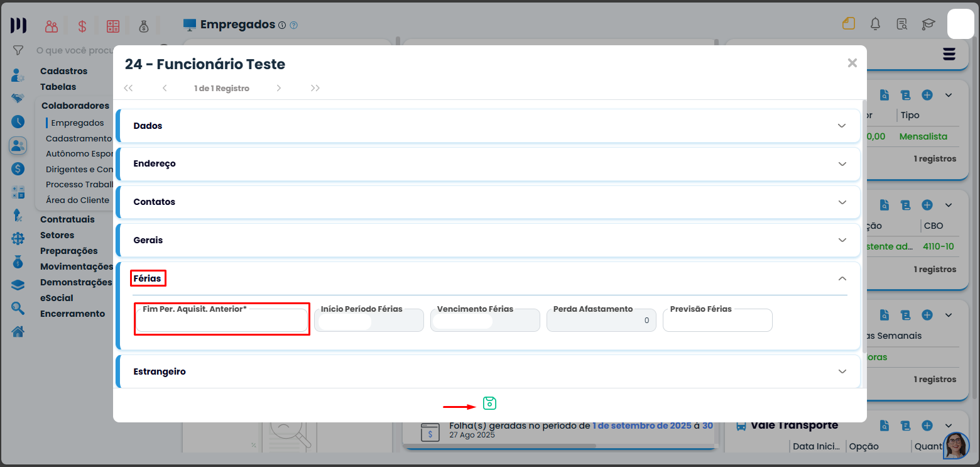Click the info icon beside the Empregados title
980x467 pixels.
(281, 25)
